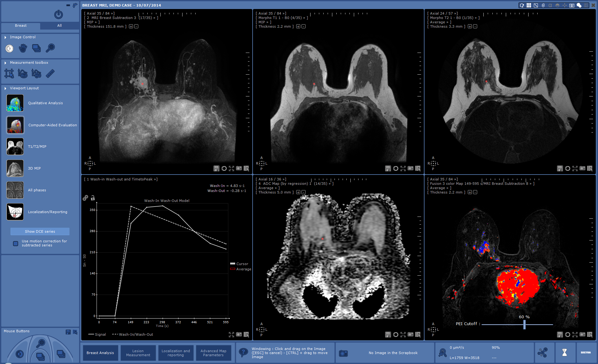Open the Lesion Measurement tab
The width and height of the screenshot is (598, 364).
click(138, 353)
